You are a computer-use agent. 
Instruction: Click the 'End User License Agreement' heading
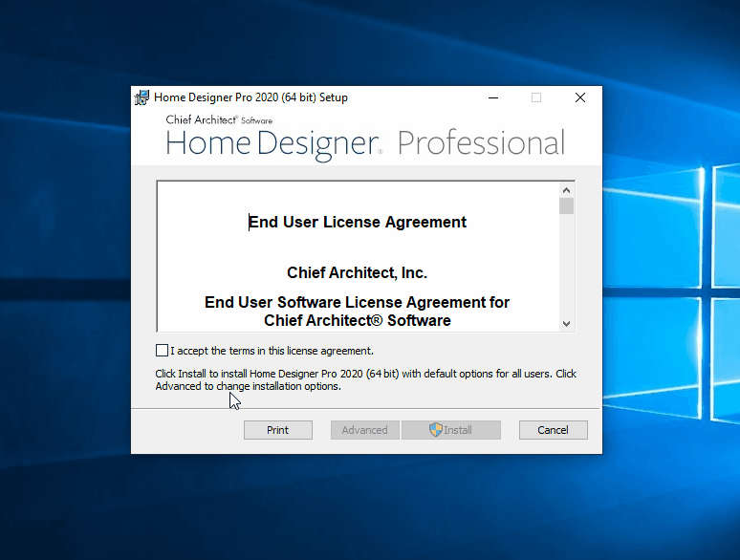pyautogui.click(x=358, y=222)
